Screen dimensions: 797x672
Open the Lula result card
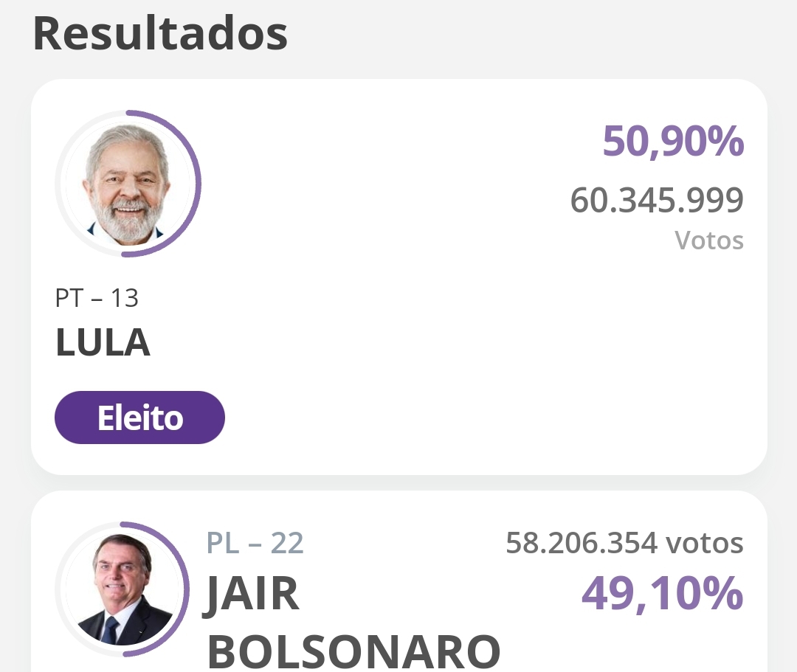coord(399,277)
